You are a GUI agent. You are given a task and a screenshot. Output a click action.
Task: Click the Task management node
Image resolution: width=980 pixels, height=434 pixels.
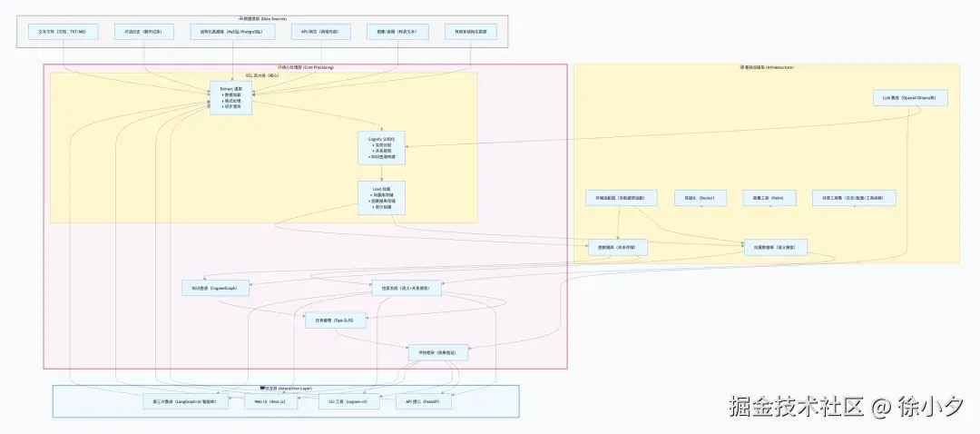click(335, 321)
